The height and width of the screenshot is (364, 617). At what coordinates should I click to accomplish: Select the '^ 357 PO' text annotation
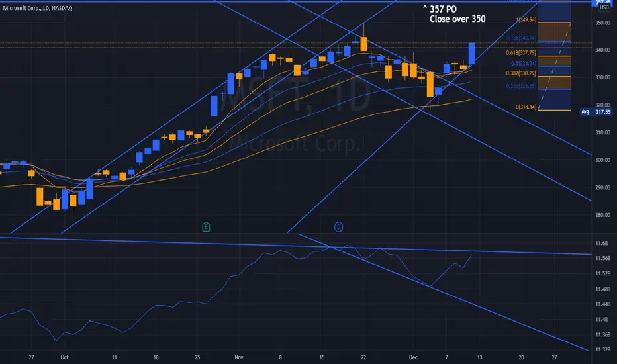point(440,9)
